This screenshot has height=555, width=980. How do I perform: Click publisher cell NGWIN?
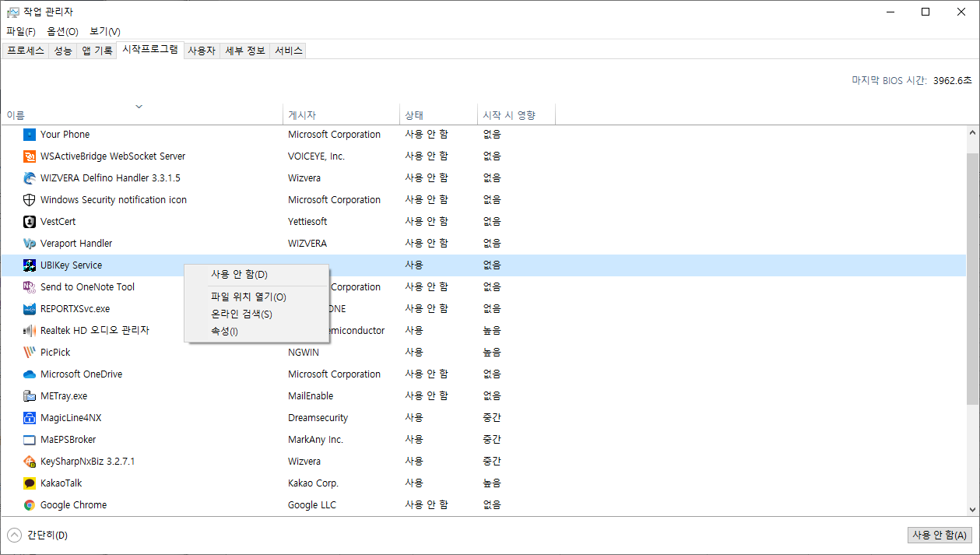(304, 353)
